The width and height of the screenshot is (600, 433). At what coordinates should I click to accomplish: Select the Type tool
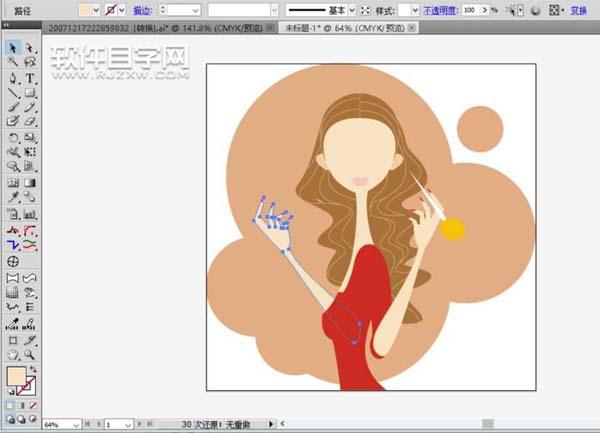point(31,77)
